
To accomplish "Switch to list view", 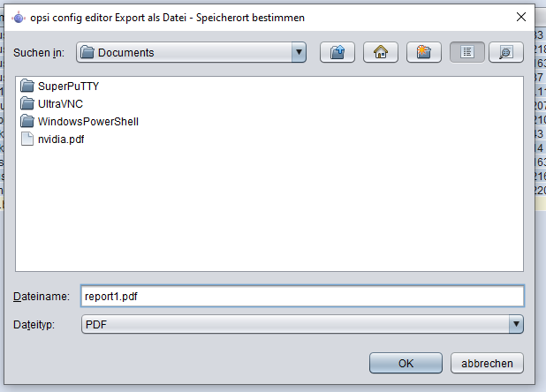I will [466, 52].
